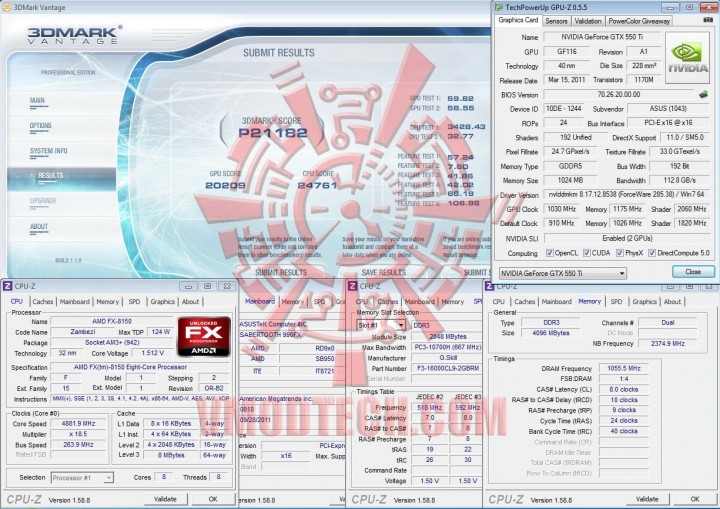
Task: Open the Slot #1 dropdown in CPU-Z SPD
Action: point(381,325)
